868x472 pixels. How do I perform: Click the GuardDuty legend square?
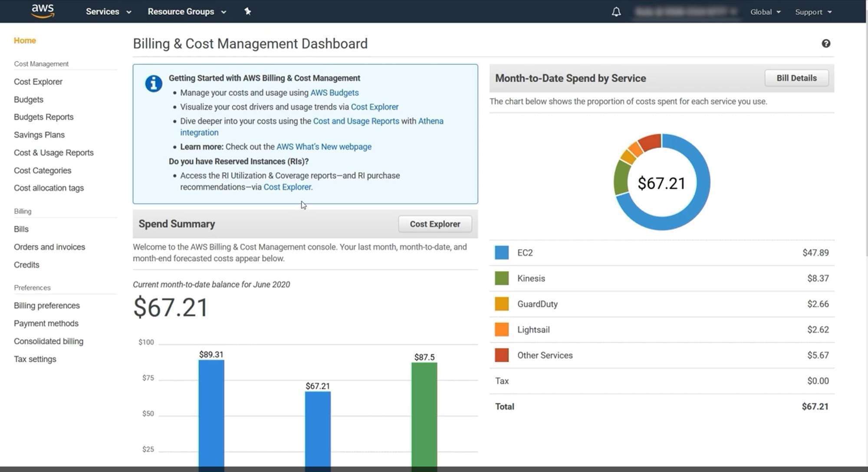[501, 304]
